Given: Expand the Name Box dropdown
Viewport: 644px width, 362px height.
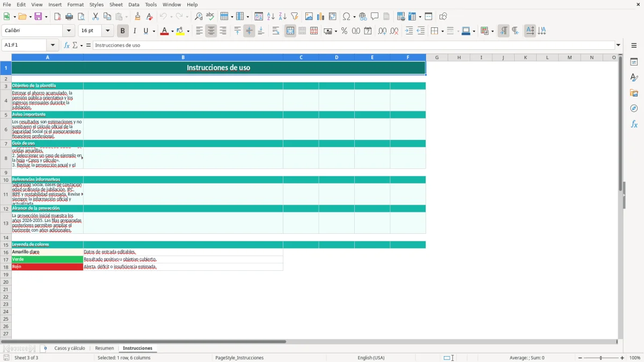Looking at the screenshot, I should click(x=53, y=45).
